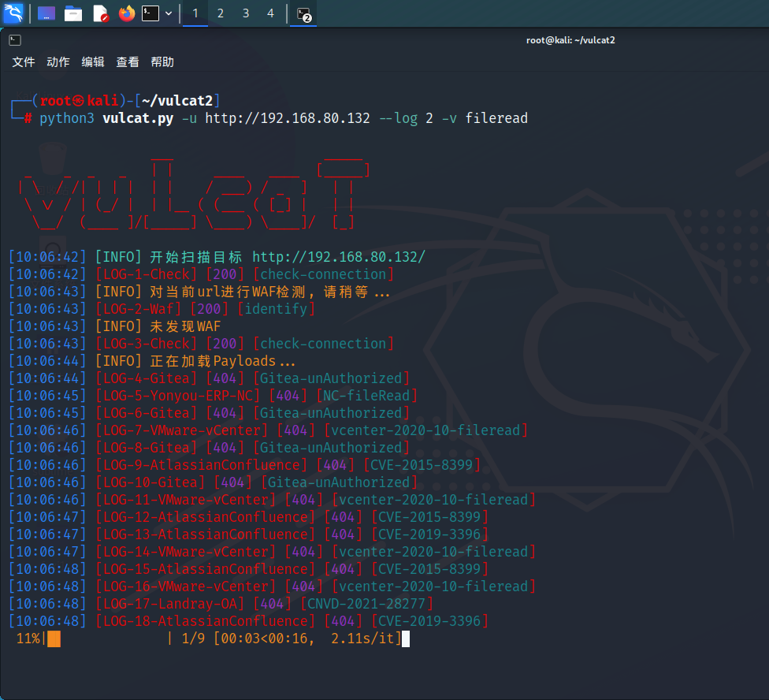This screenshot has width=769, height=700.
Task: Click the orange scan progress bar
Action: (x=54, y=639)
